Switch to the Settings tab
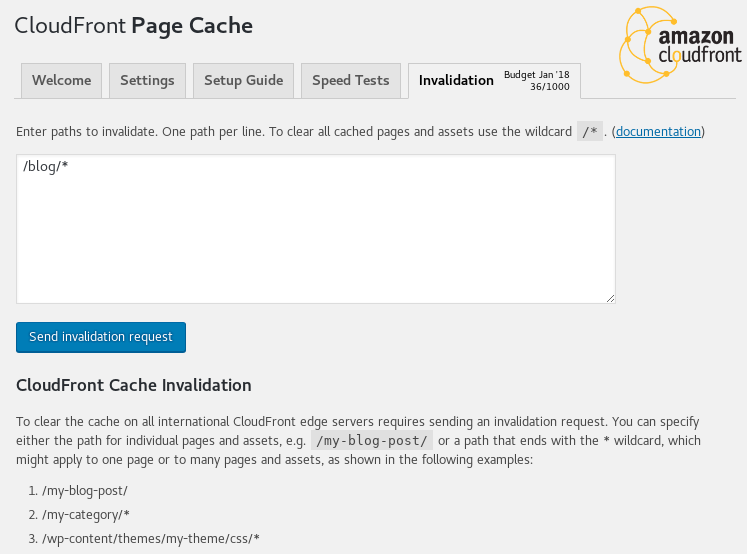This screenshot has height=554, width=747. (147, 81)
